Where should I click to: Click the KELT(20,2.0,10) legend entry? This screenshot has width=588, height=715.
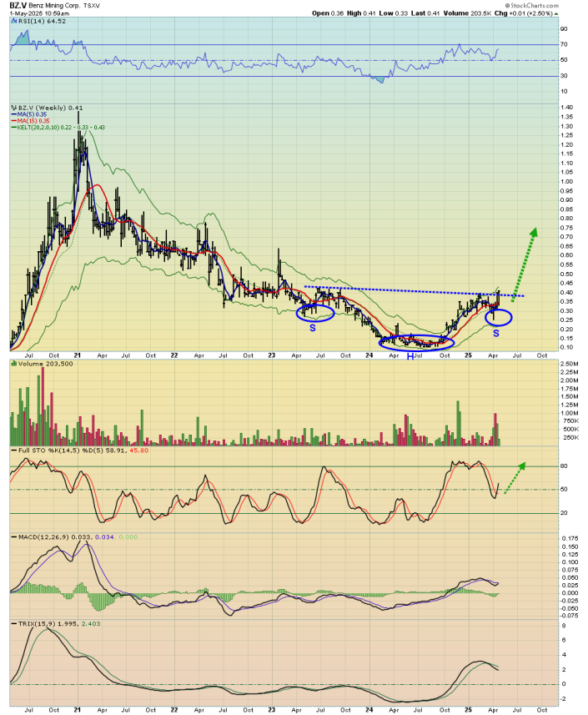tap(58, 127)
